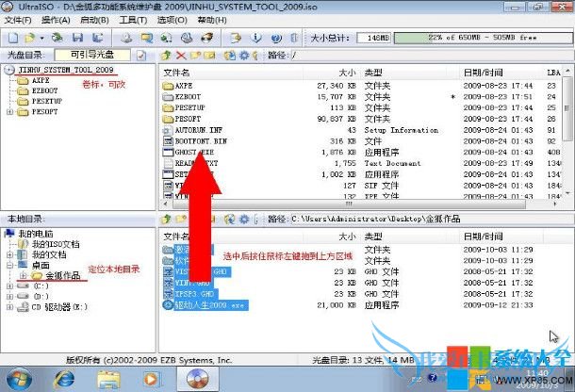Expand the 金狐作品 folder node

(x=24, y=275)
